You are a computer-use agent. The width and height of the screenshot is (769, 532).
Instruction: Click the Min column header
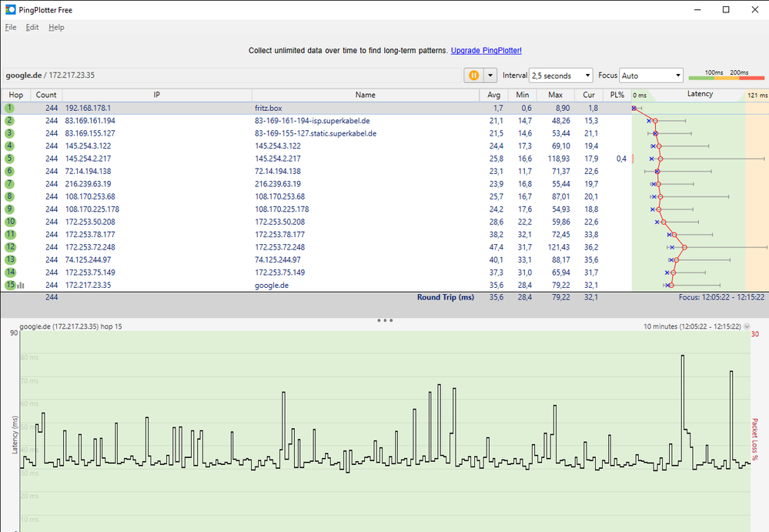click(523, 95)
